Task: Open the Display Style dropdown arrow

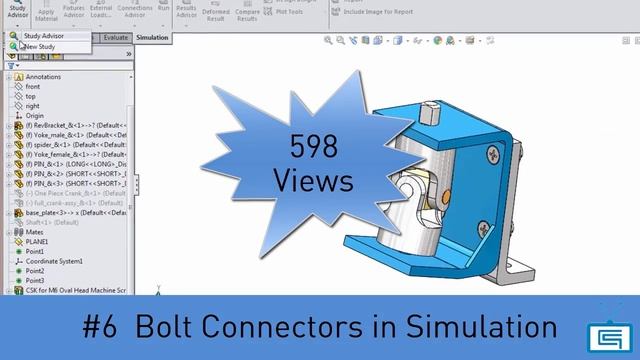Action: (x=407, y=41)
